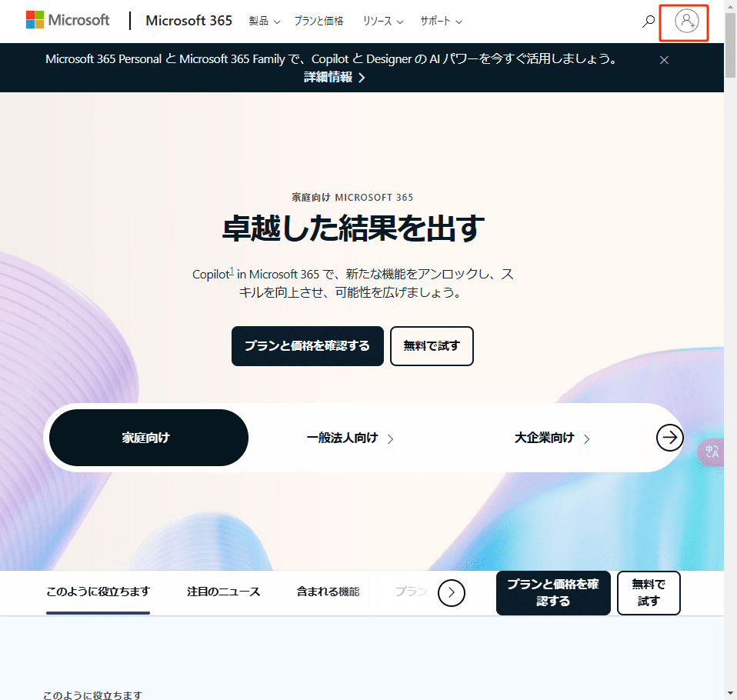Viewport: 737px width, 700px height.
Task: Open the 詳細情報 link in banner
Action: pos(334,77)
